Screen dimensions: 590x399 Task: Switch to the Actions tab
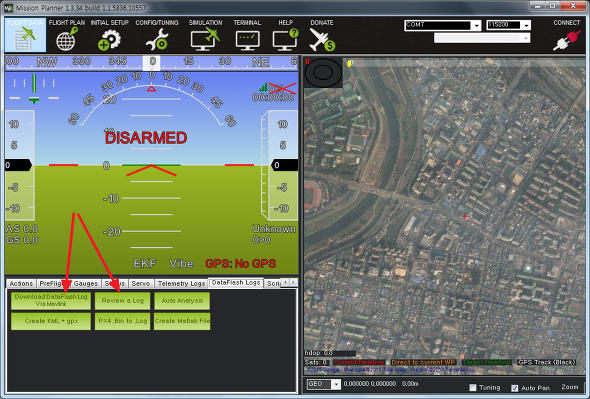coord(21,283)
